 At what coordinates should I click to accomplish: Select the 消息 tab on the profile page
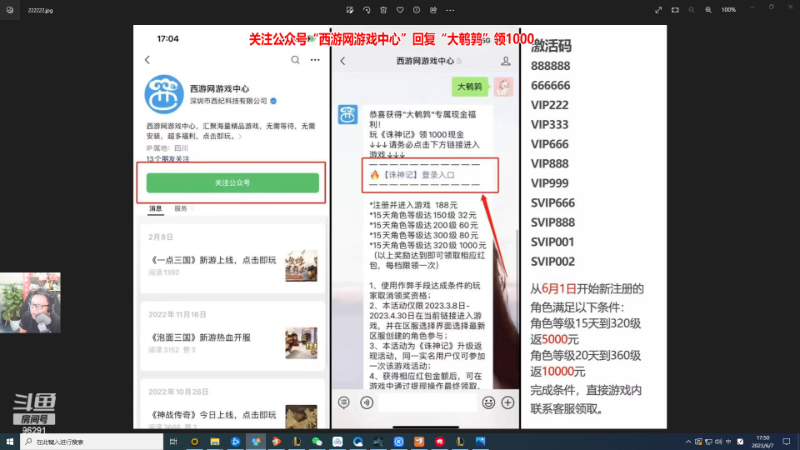click(x=156, y=209)
